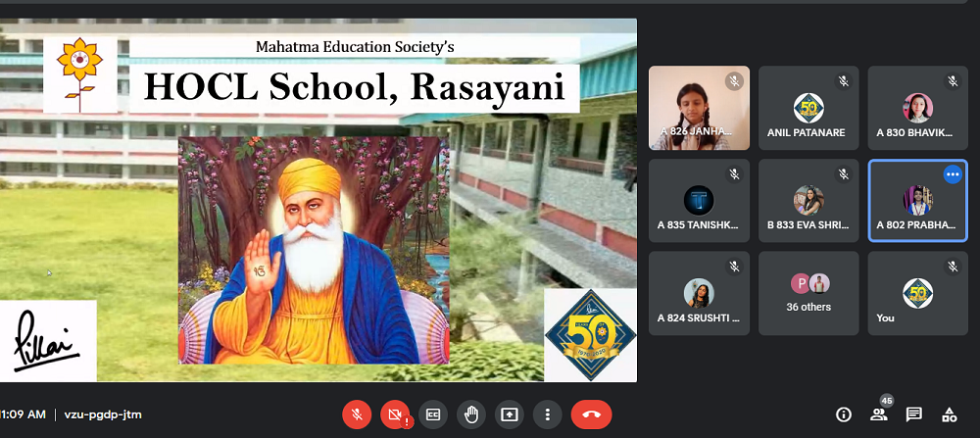Click the A 824 Srushti profile picture

pyautogui.click(x=699, y=292)
